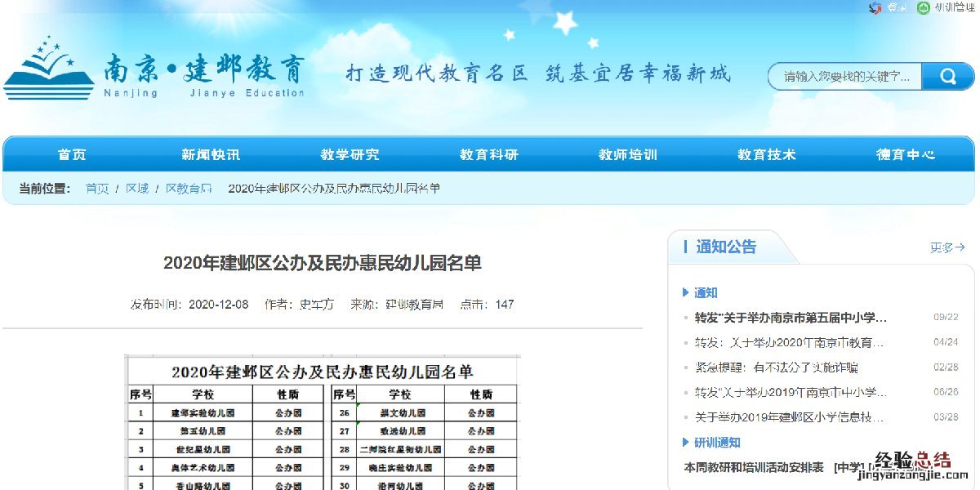Click the 二师院红星街幼儿园 table cell
Viewport: 980px width, 490px height.
click(403, 449)
